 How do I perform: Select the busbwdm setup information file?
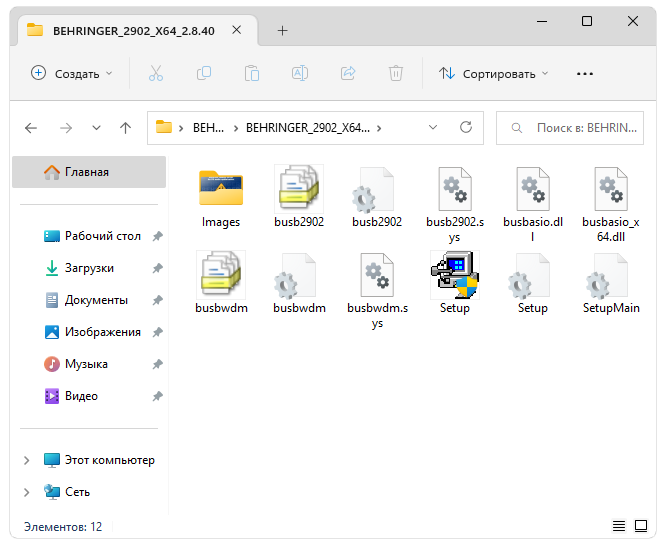click(221, 283)
